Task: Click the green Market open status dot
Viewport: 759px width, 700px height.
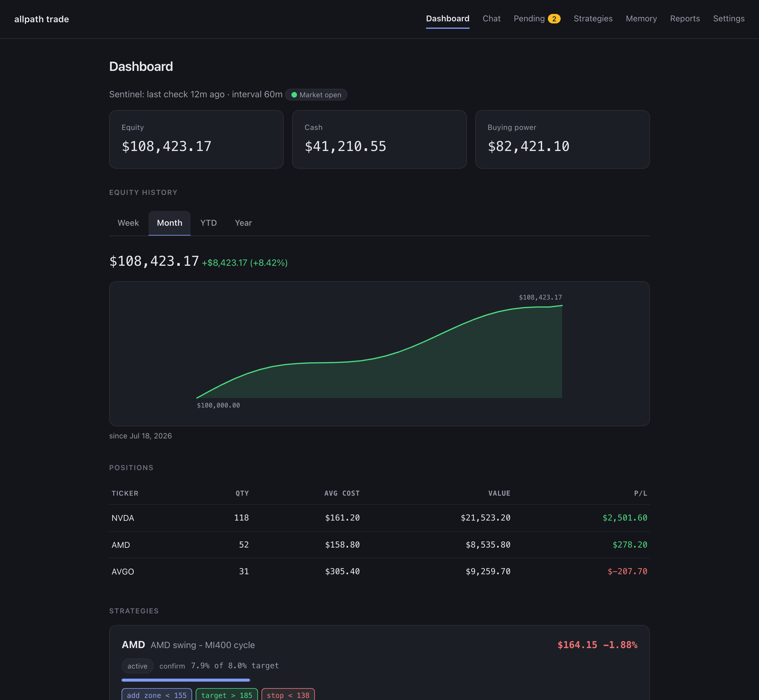Action: (294, 95)
